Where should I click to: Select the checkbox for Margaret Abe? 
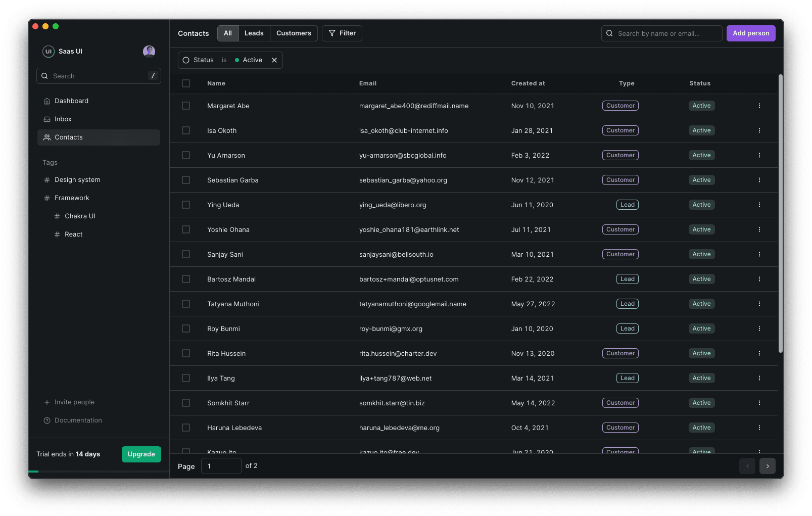(185, 106)
